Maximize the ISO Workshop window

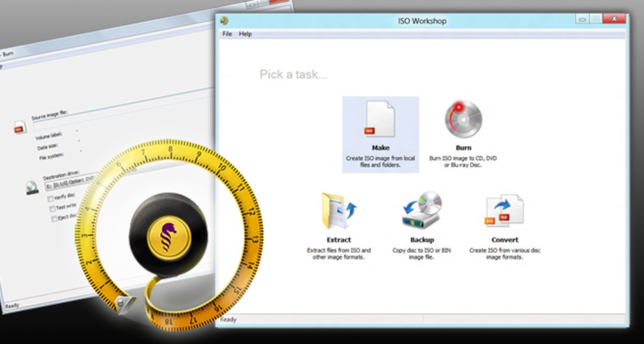596,19
